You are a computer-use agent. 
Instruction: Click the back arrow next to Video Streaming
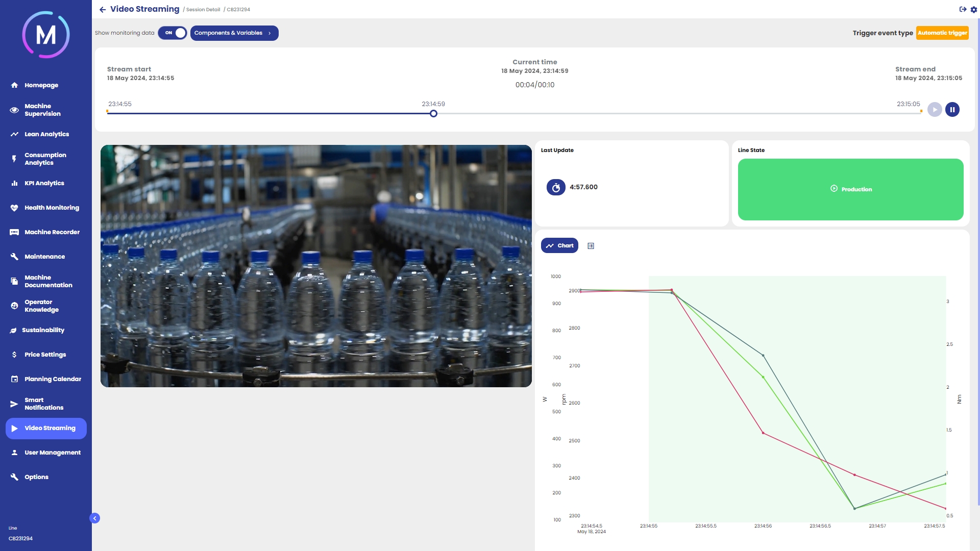point(103,10)
